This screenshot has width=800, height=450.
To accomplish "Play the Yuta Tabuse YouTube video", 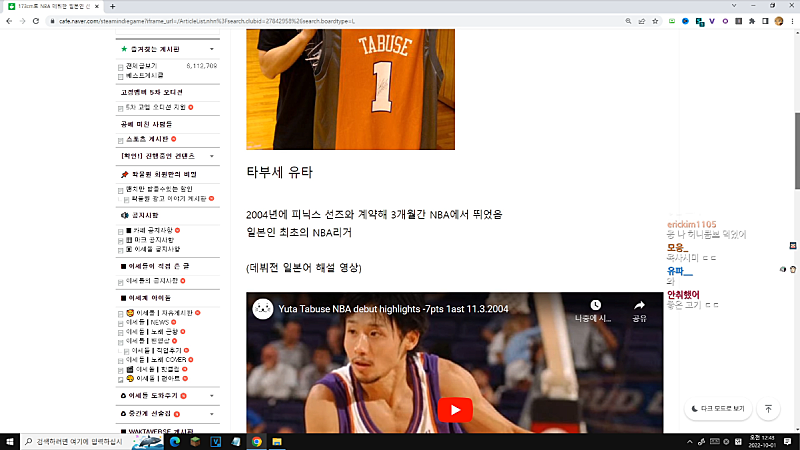I will pyautogui.click(x=454, y=410).
